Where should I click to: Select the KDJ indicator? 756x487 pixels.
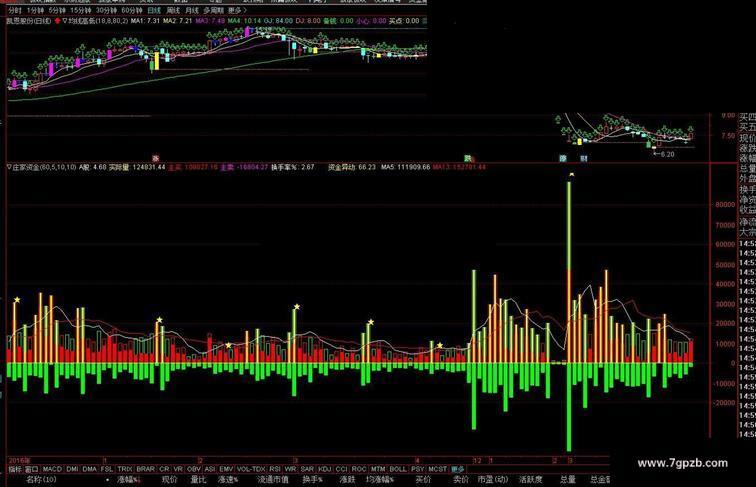pos(325,469)
